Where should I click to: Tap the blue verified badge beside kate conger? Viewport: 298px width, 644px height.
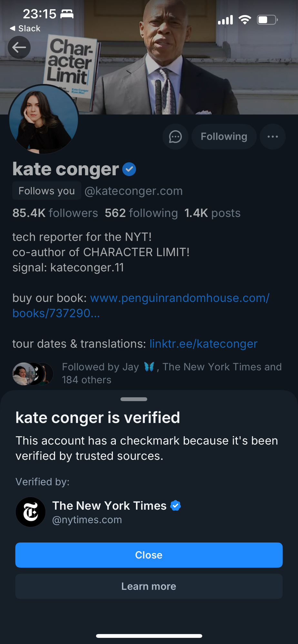pyautogui.click(x=129, y=169)
